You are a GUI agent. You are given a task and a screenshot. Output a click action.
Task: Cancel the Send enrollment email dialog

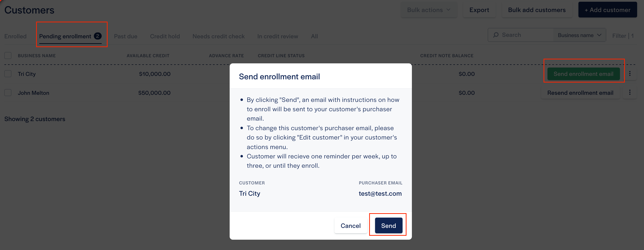[350, 225]
